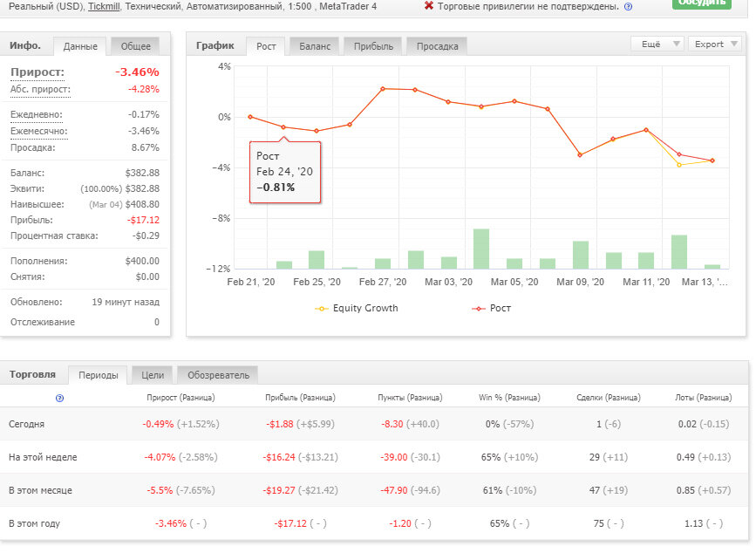
Task: Click the 0.85 monthly lots cell
Action: click(685, 491)
